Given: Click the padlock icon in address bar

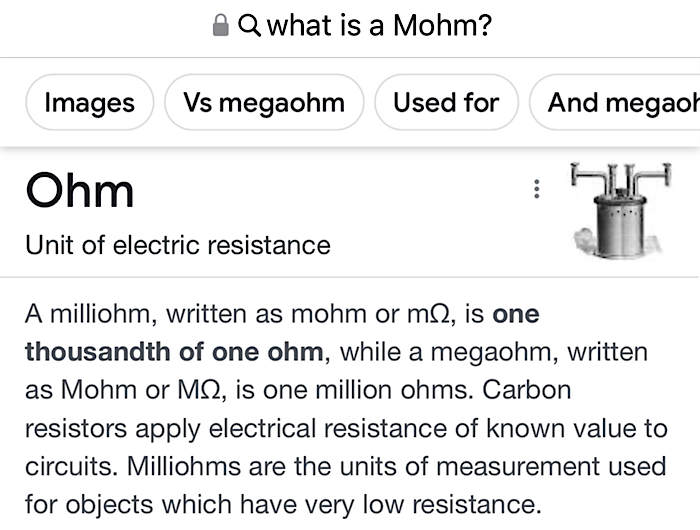Looking at the screenshot, I should (221, 25).
